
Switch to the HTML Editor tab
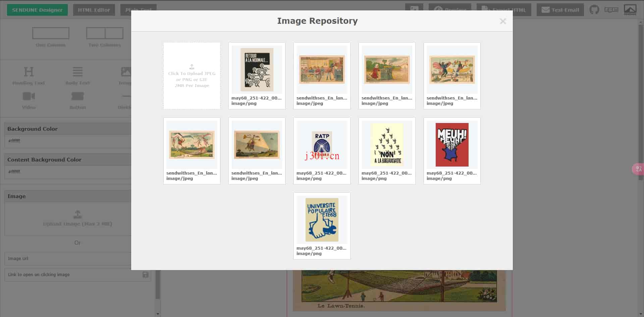[x=94, y=10]
